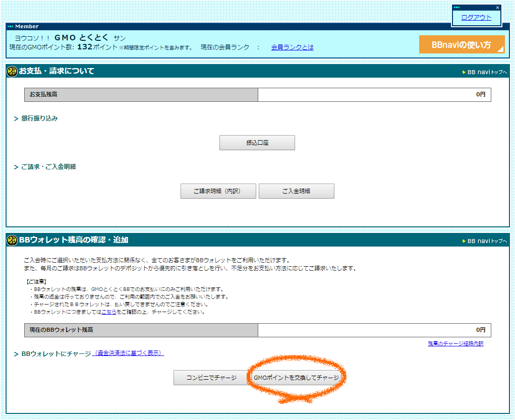Click the 銀行振り込み section heading
The image size is (515, 420).
click(39, 118)
